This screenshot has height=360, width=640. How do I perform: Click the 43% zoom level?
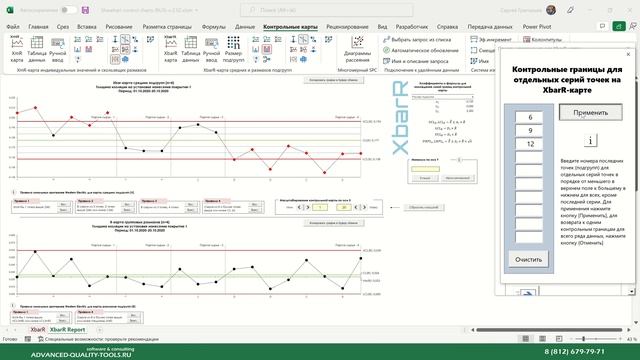631,339
